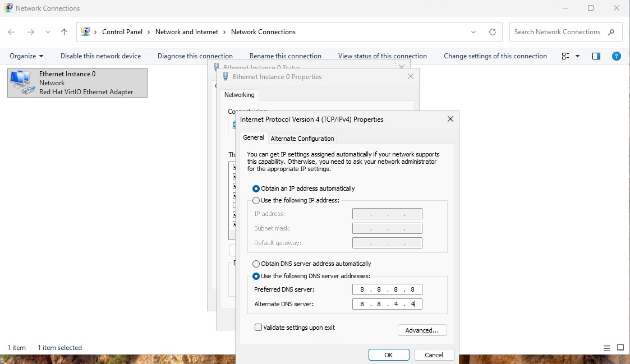Click the Up one level arrow

click(64, 32)
